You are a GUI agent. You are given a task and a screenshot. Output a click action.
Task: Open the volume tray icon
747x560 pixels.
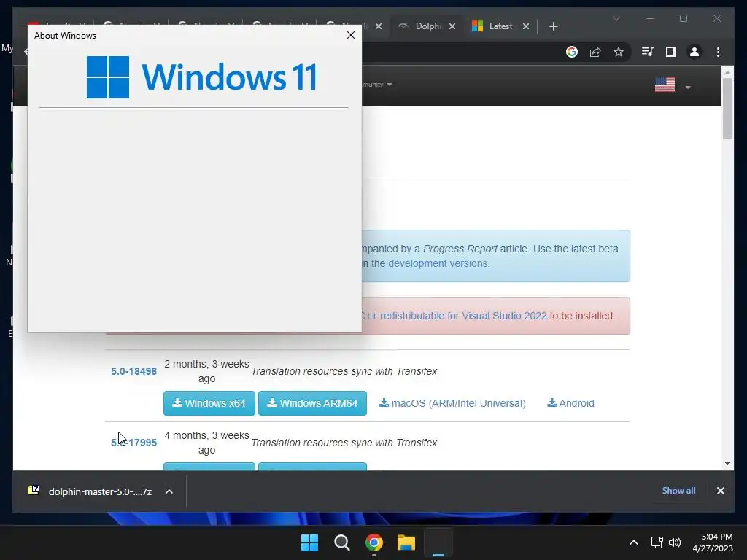tap(675, 542)
